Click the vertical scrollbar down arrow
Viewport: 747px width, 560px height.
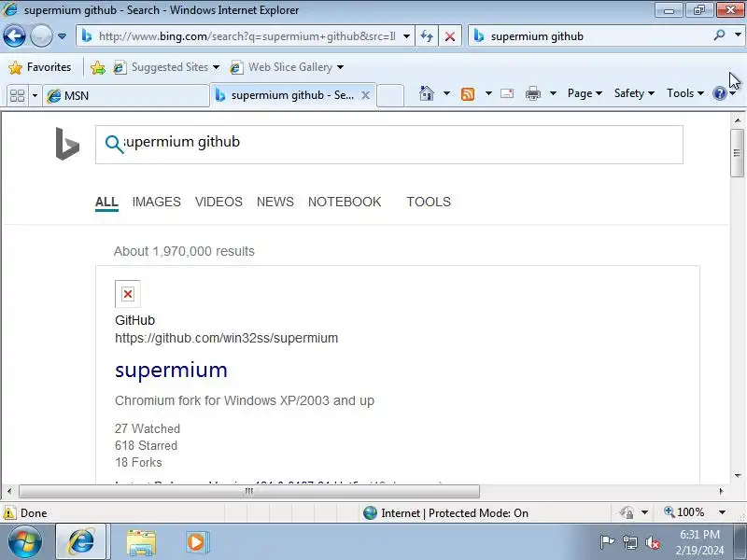[738, 476]
